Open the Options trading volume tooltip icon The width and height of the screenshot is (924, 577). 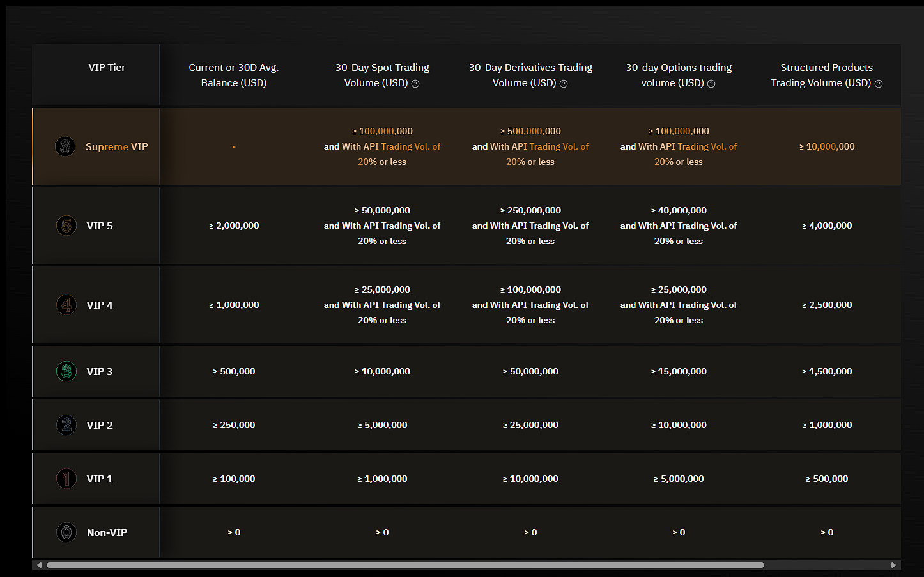point(711,83)
